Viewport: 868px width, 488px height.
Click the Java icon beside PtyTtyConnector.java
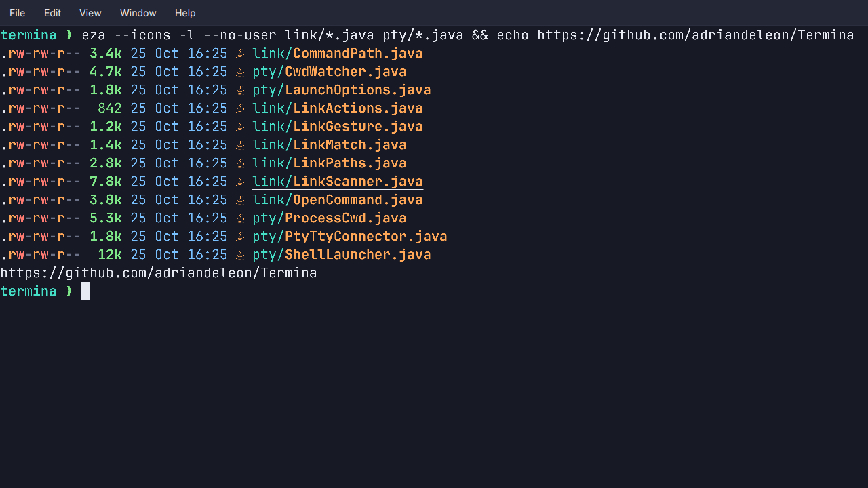click(x=240, y=237)
